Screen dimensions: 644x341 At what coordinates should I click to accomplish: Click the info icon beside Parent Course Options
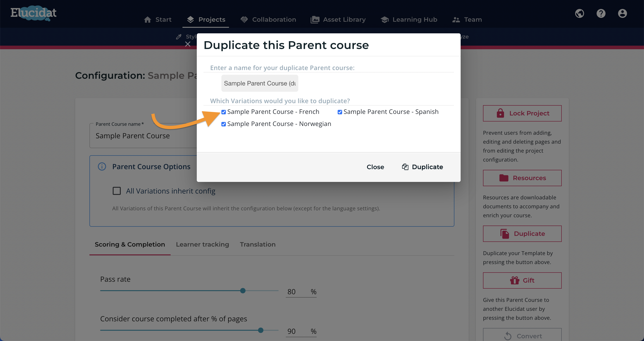point(102,167)
